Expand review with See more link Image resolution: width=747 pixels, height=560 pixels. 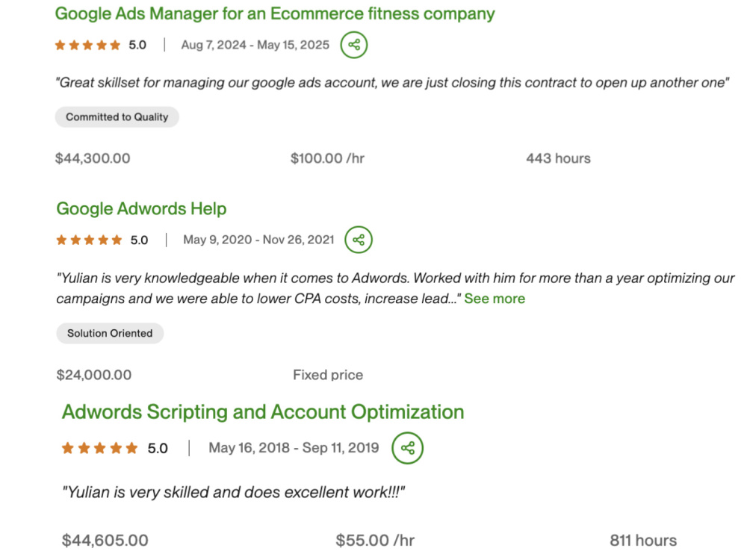click(495, 299)
